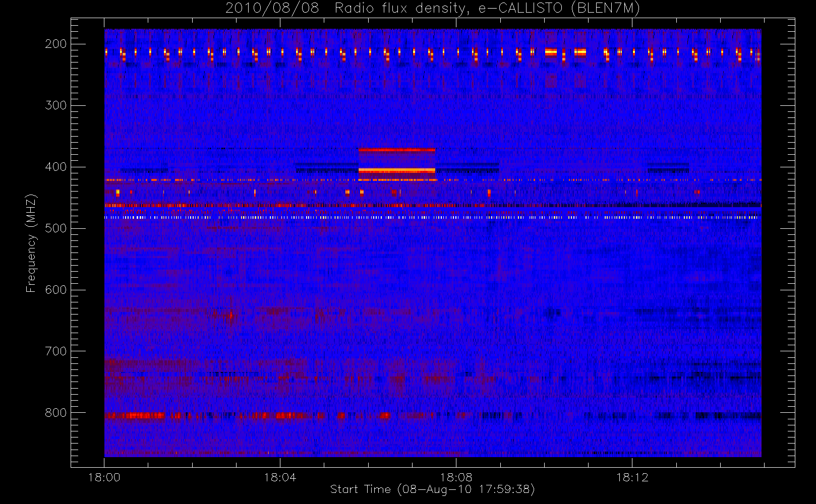Click the 18:08 time axis label
Screen dimensions: 816x504
pos(456,477)
